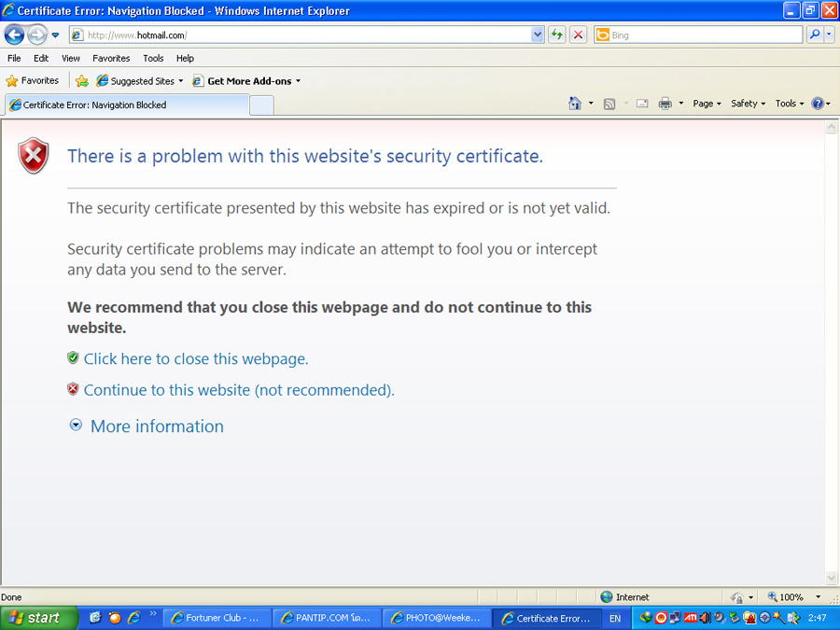Expand the address bar autocomplete dropdown arrow
Image resolution: width=840 pixels, height=630 pixels.
538,35
